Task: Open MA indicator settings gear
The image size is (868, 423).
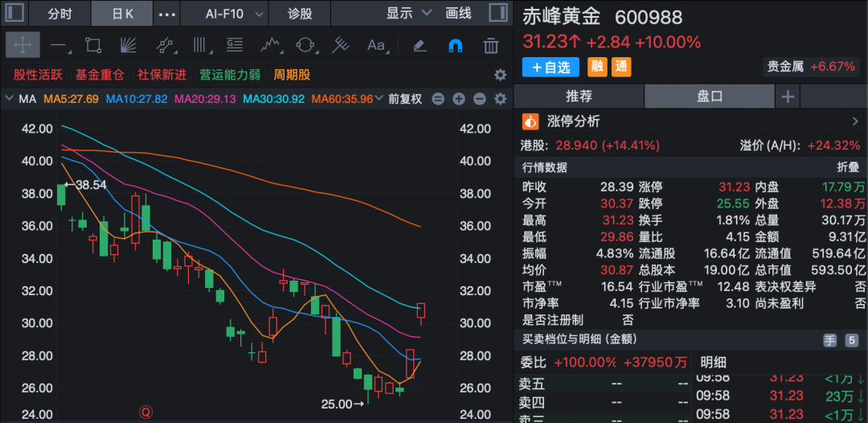Action: point(501,99)
